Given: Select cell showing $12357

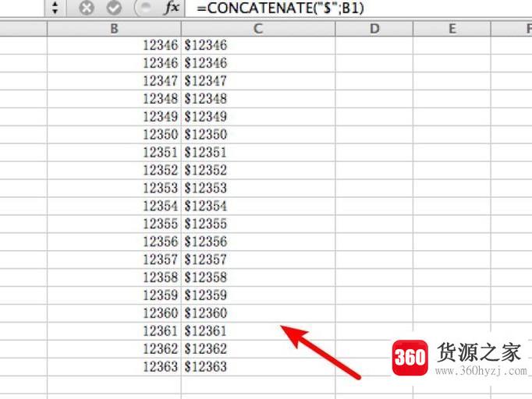Looking at the screenshot, I should [258, 260].
